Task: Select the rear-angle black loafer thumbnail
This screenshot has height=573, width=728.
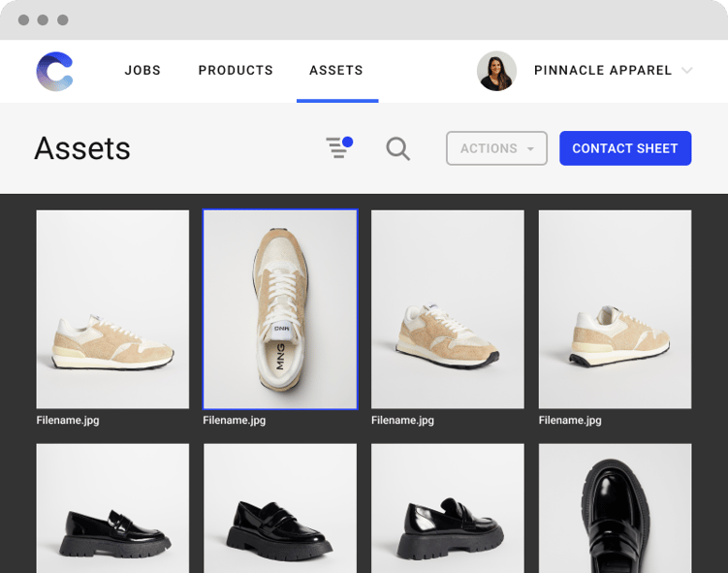Action: click(448, 508)
